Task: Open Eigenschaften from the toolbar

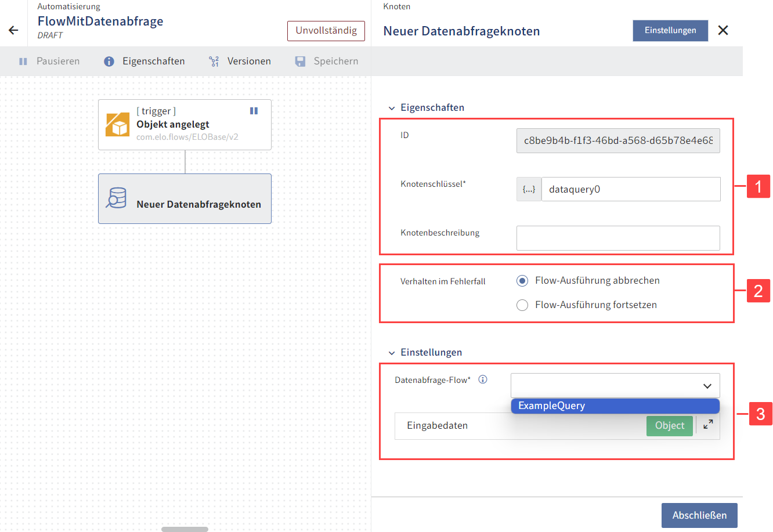Action: [x=145, y=61]
